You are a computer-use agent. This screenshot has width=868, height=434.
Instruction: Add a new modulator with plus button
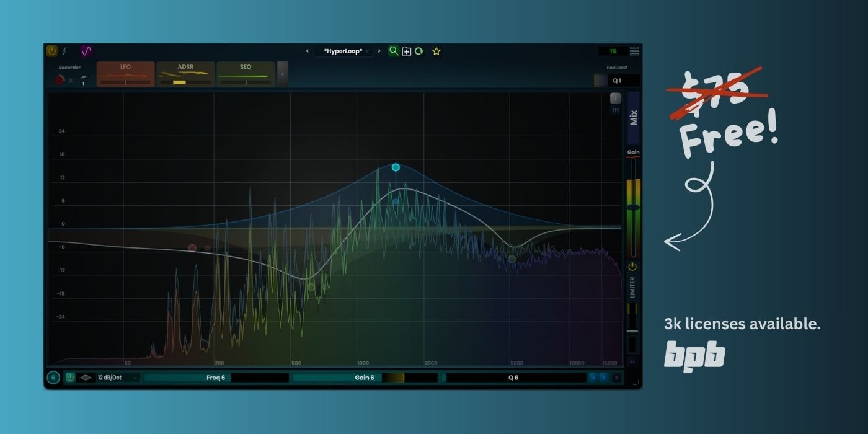click(x=282, y=74)
